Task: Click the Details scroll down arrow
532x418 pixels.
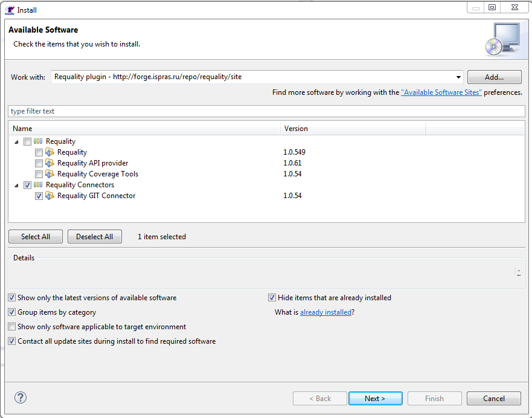Action: click(519, 275)
